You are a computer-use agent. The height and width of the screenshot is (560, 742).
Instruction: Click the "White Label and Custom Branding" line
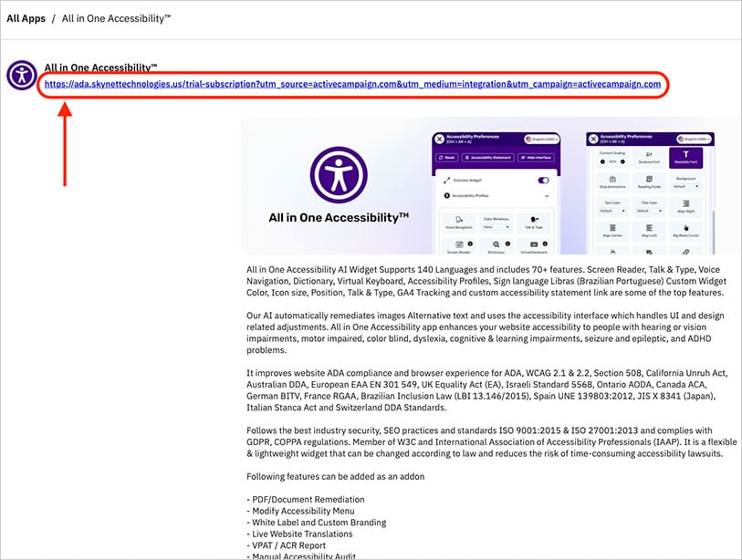click(x=317, y=523)
